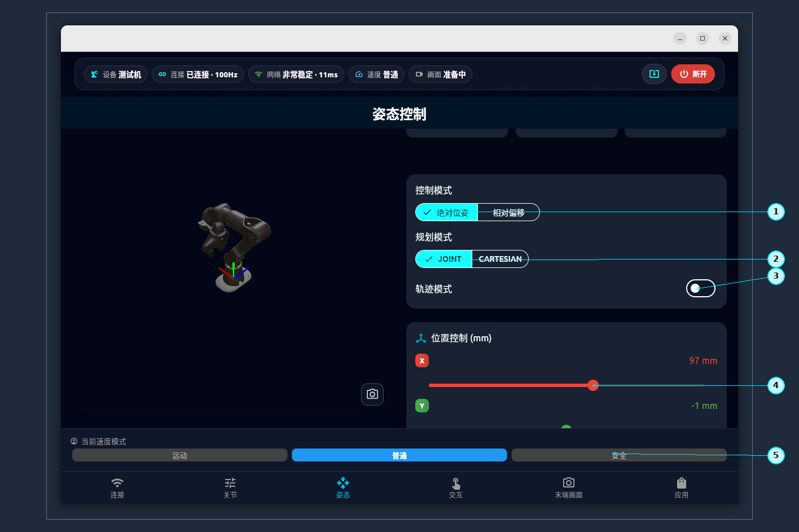The width and height of the screenshot is (799, 532).
Task: Minimize the application window
Action: coord(680,38)
